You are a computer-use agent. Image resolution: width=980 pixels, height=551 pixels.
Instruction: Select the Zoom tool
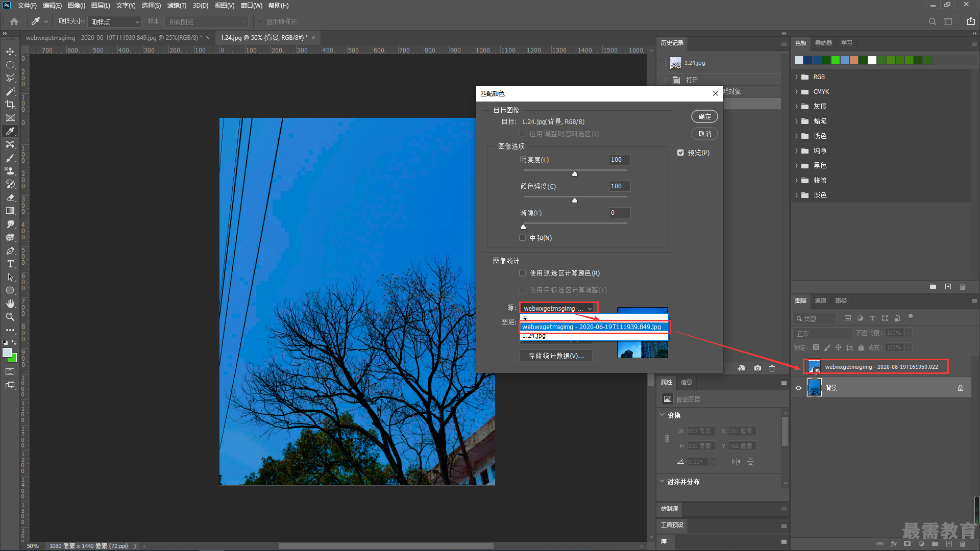point(10,317)
